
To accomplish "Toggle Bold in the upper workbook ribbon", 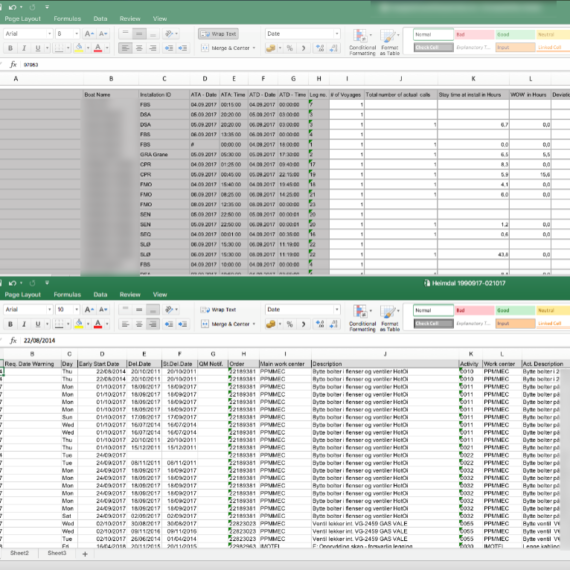I will coord(10,48).
